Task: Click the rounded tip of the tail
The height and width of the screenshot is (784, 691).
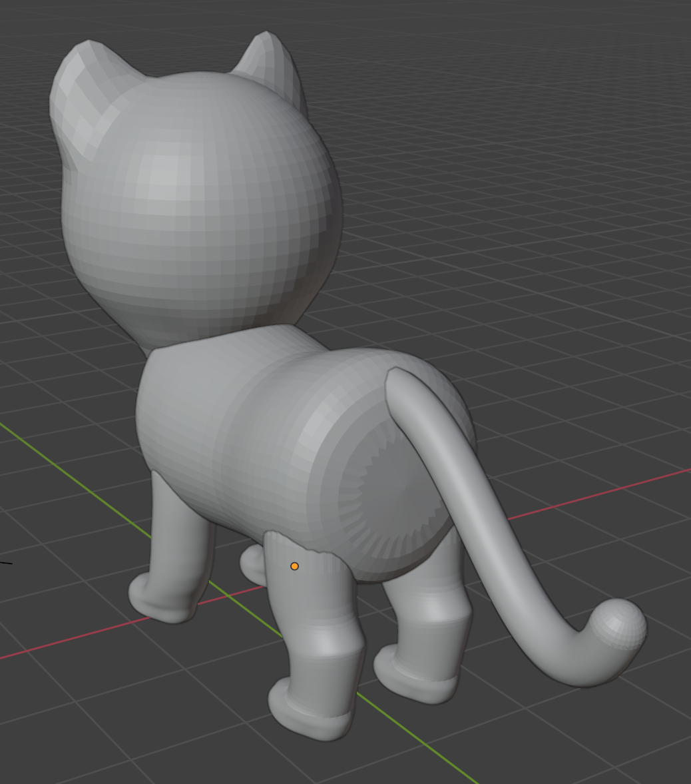Action: coord(619,625)
